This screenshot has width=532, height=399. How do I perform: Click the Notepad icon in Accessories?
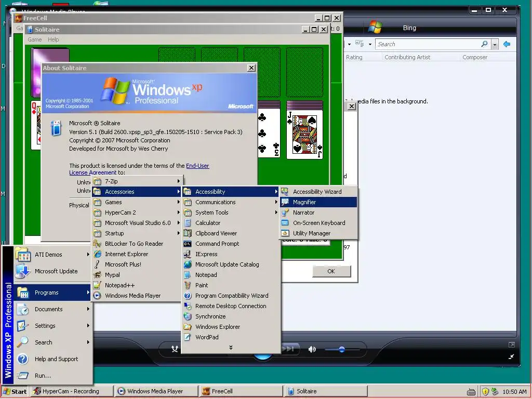(188, 275)
